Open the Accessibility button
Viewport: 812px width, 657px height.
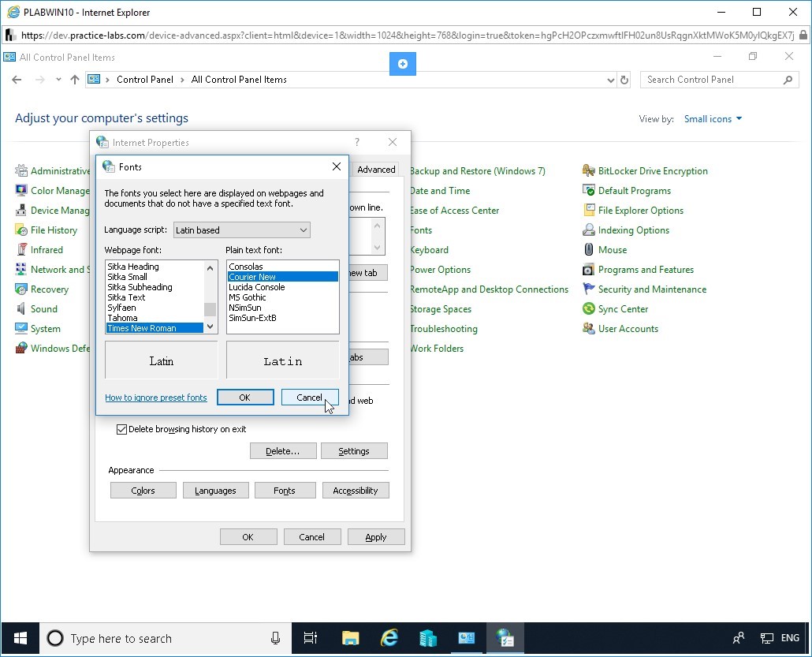[356, 490]
